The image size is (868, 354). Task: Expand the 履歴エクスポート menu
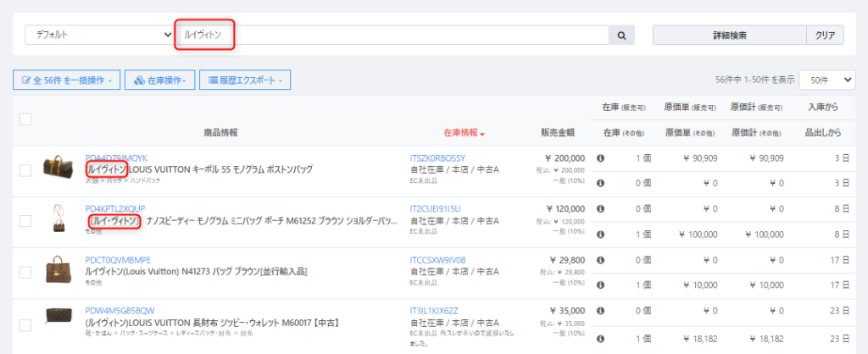click(245, 80)
